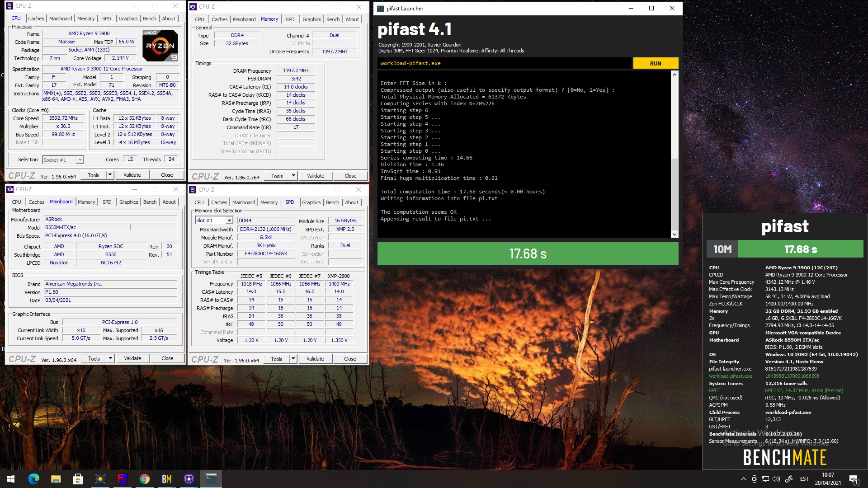Click the CPU-Z SPD window title icon
This screenshot has width=868, height=488.
tap(193, 190)
